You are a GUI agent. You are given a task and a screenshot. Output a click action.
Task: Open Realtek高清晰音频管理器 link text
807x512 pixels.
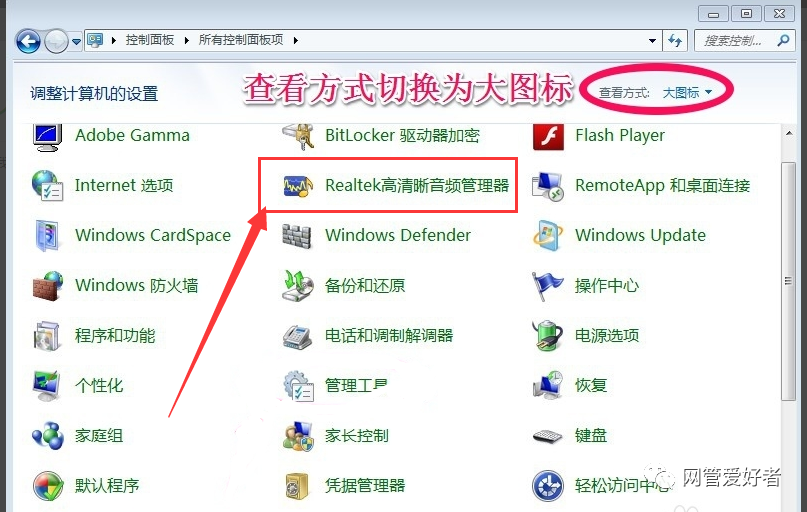(417, 185)
